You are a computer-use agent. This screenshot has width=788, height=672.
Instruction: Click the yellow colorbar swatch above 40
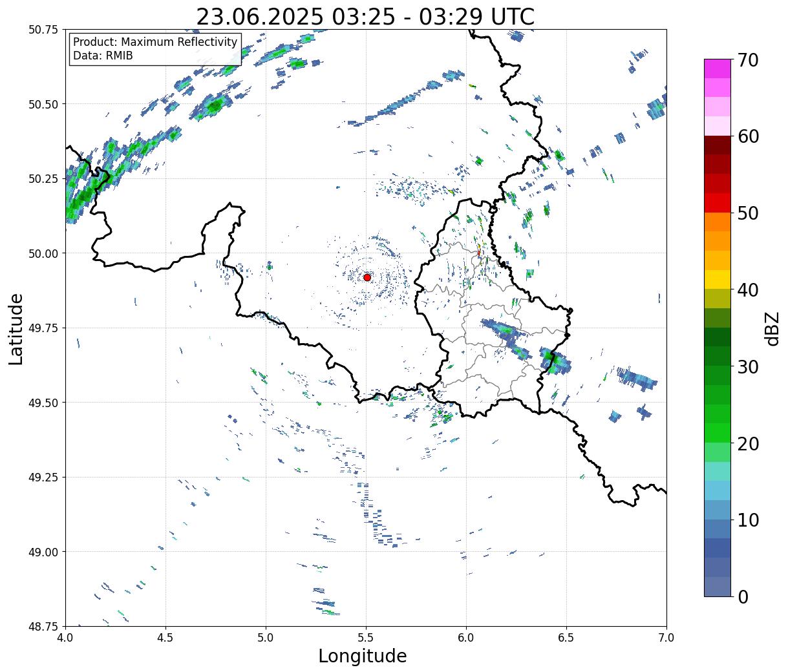718,280
